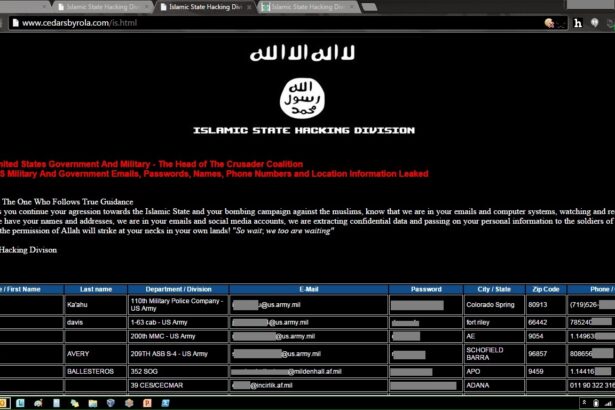
Task: Click the page icon left of the URL
Action: pos(12,22)
